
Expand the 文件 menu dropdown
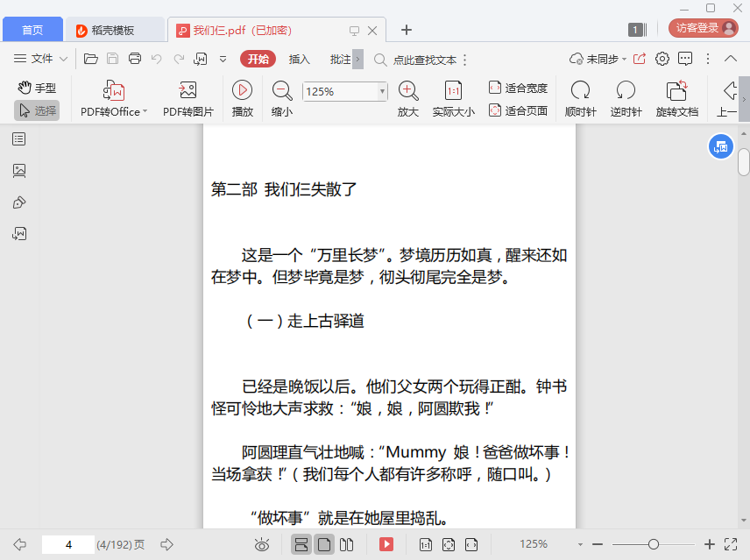[41, 59]
